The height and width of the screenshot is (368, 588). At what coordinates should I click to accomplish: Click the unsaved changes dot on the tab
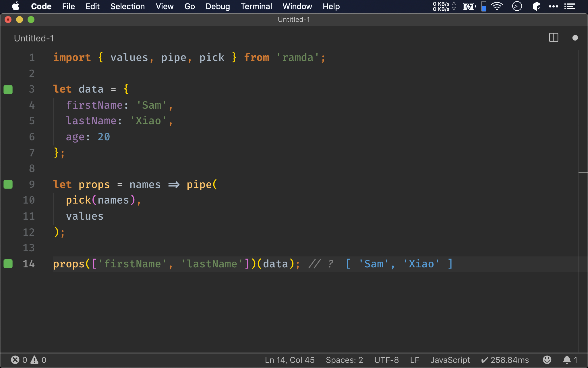coord(575,38)
